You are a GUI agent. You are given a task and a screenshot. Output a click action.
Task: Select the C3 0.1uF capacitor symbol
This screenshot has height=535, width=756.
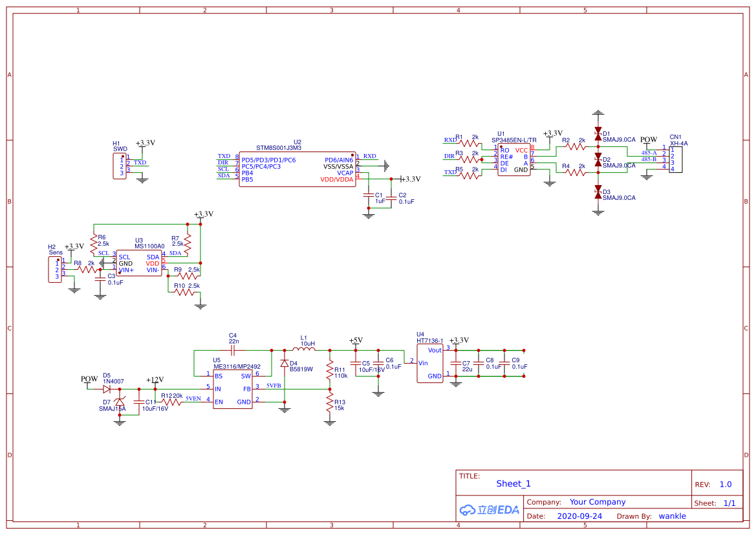100,279
